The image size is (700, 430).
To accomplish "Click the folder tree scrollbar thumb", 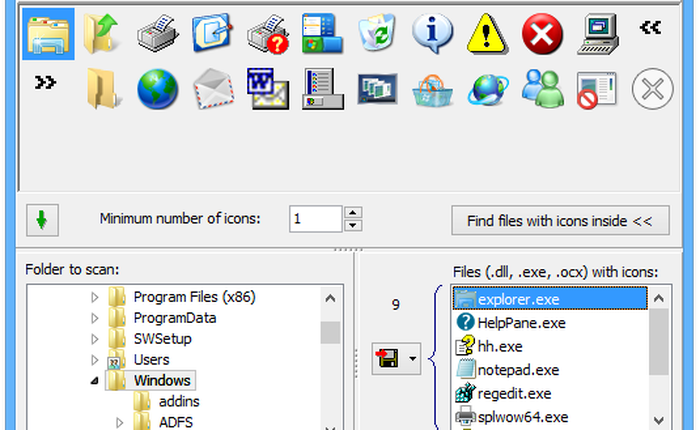I will tap(330, 333).
